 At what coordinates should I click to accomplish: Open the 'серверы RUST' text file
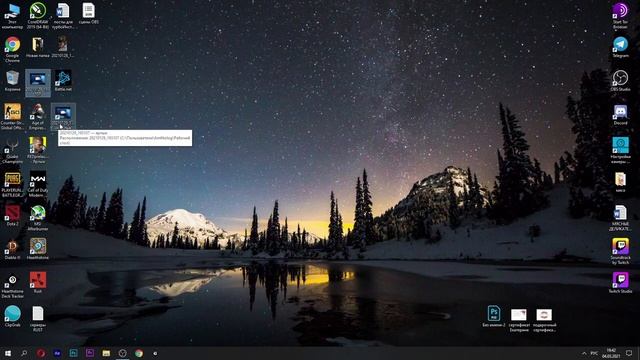click(38, 319)
